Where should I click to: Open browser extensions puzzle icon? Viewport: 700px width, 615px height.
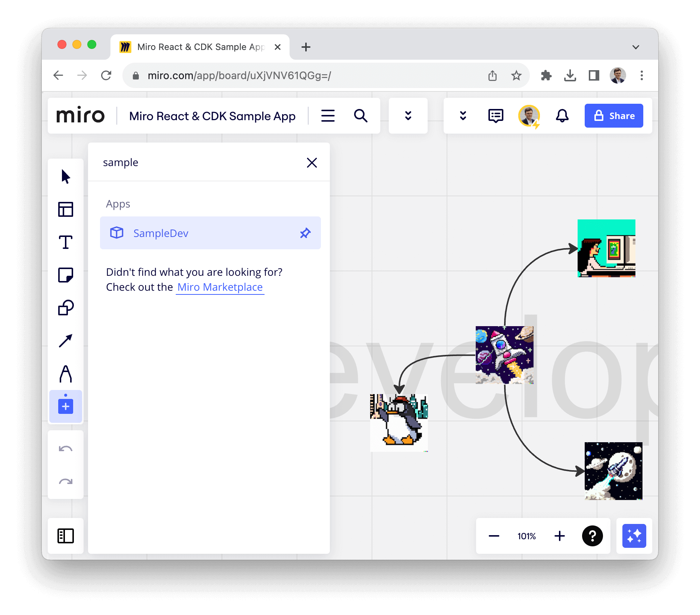point(546,76)
